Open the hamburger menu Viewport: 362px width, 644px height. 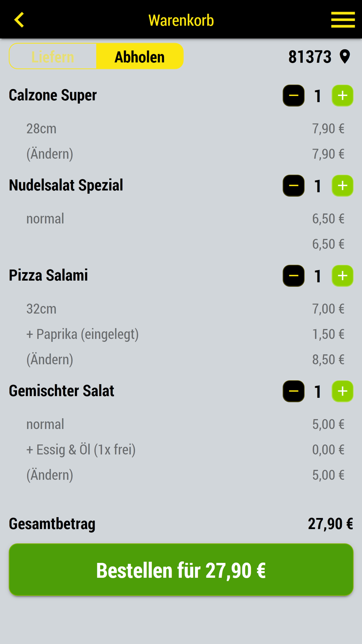[x=343, y=20]
